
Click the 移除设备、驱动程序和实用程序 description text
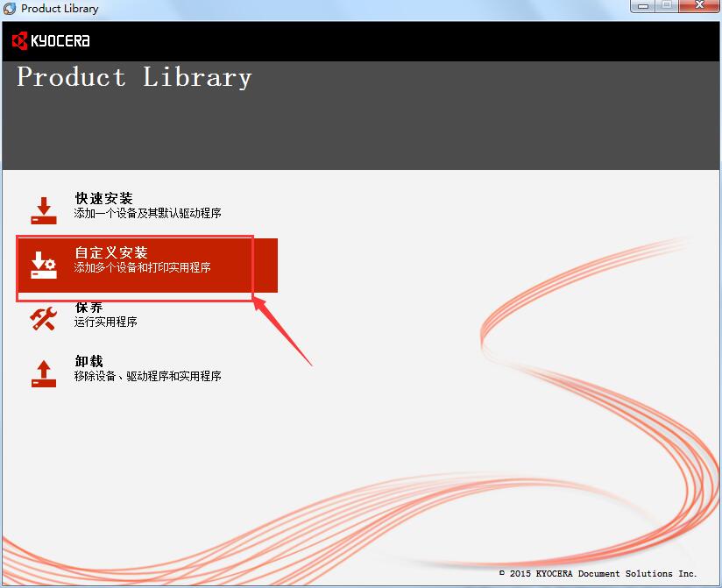[147, 376]
